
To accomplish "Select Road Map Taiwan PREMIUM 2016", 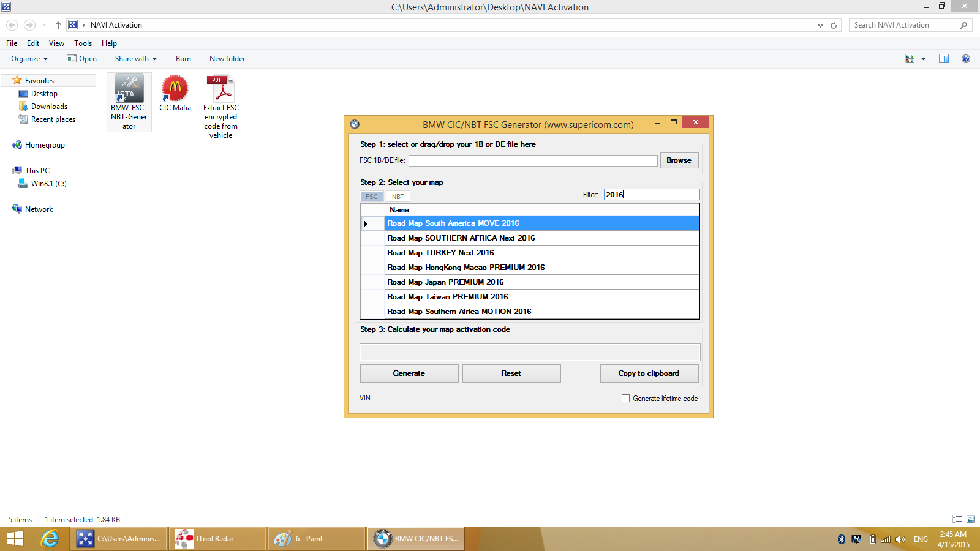I will 542,297.
